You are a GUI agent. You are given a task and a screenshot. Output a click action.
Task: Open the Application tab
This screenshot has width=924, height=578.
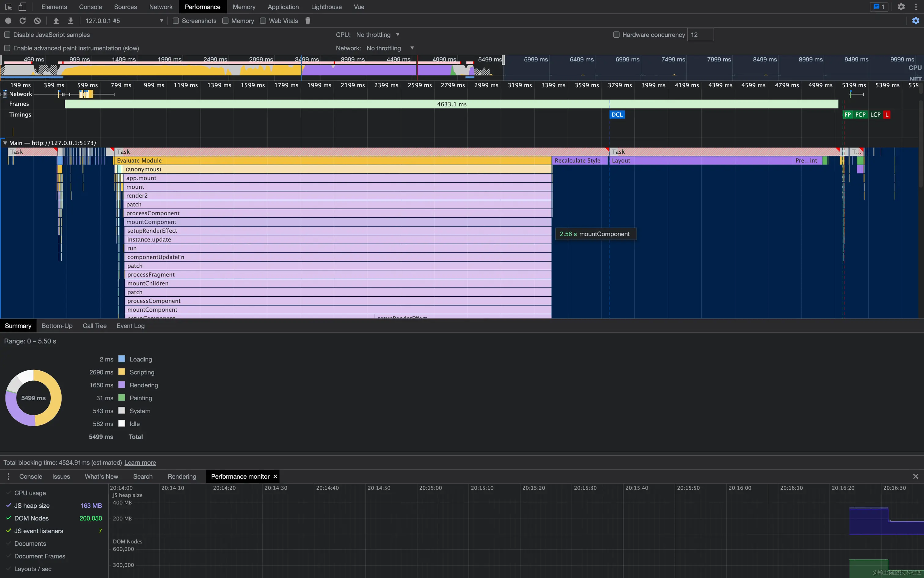(283, 7)
